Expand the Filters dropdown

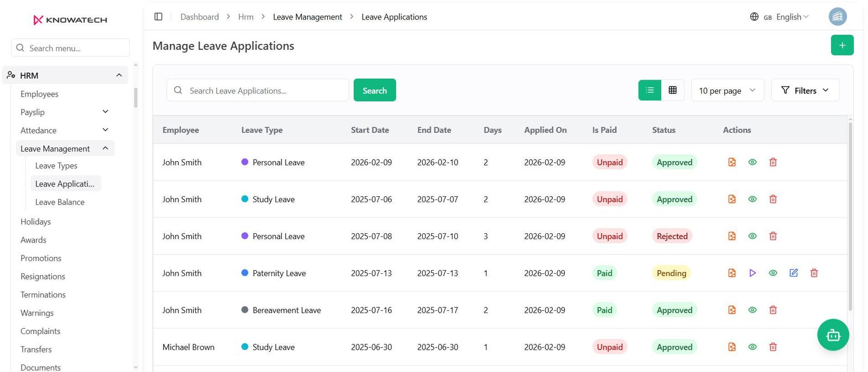805,90
